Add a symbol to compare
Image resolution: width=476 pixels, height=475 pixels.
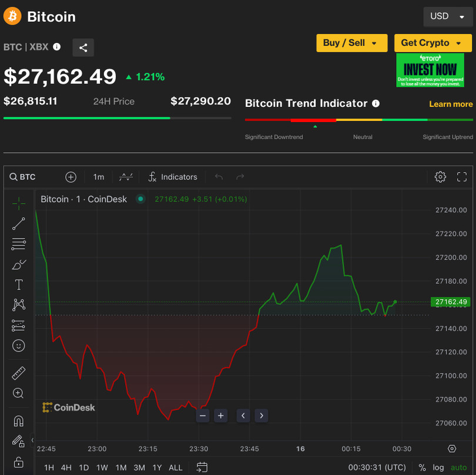(x=71, y=177)
